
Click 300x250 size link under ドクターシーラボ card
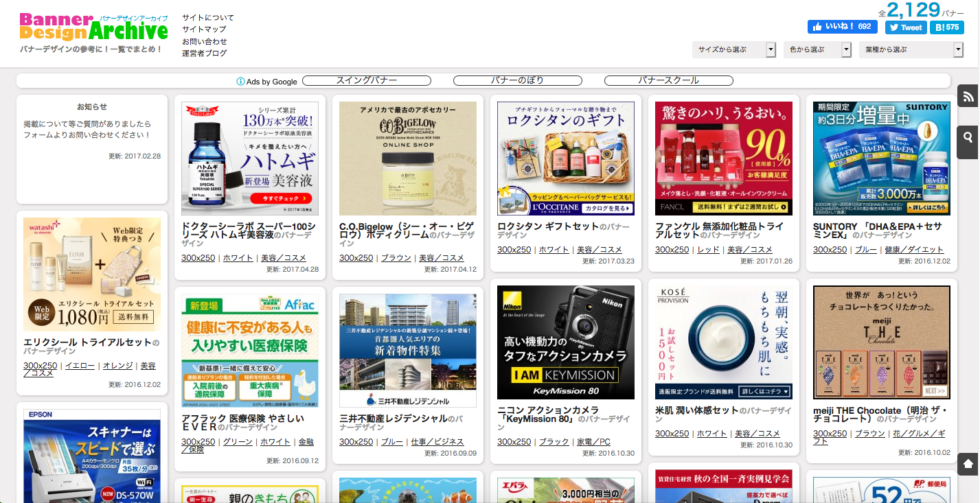tap(198, 258)
